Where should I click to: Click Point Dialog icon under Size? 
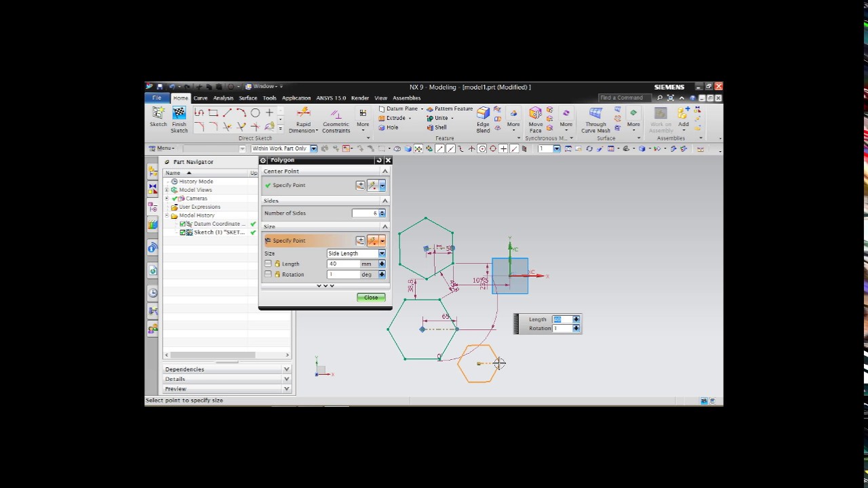(360, 241)
